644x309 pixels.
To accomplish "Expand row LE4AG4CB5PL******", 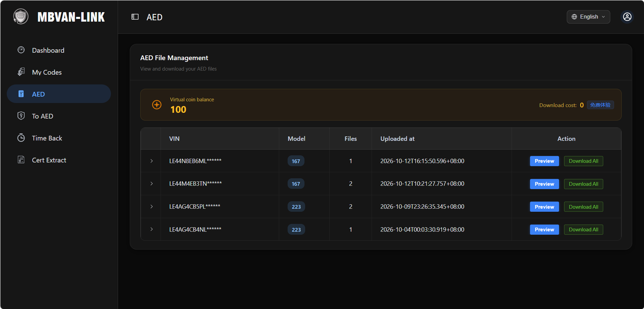I will (x=152, y=207).
